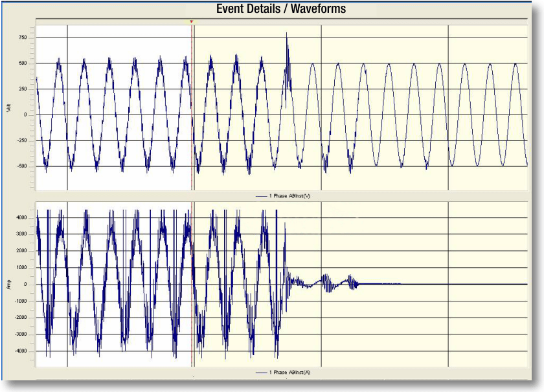Click the -500 tick on voltage axis
This screenshot has height=392, width=544.
pyautogui.click(x=22, y=166)
